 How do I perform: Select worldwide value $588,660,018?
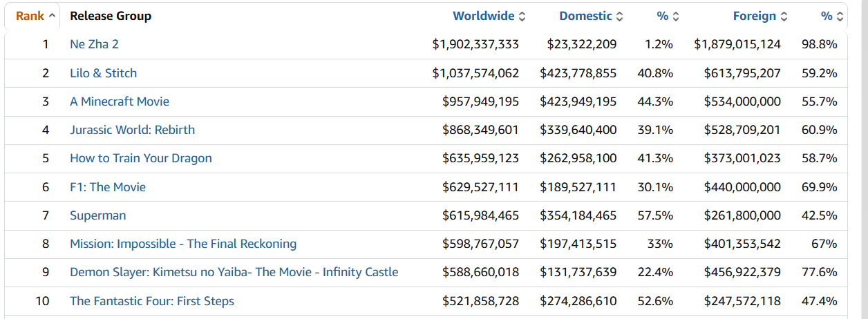tap(480, 272)
